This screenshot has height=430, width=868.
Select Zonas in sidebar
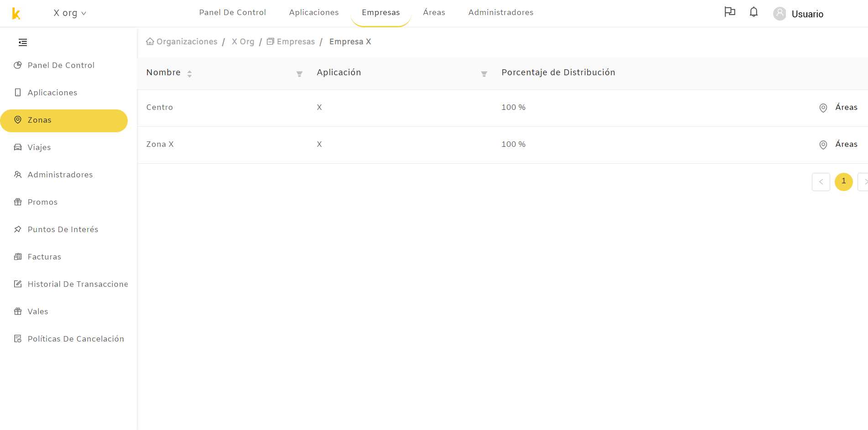64,120
